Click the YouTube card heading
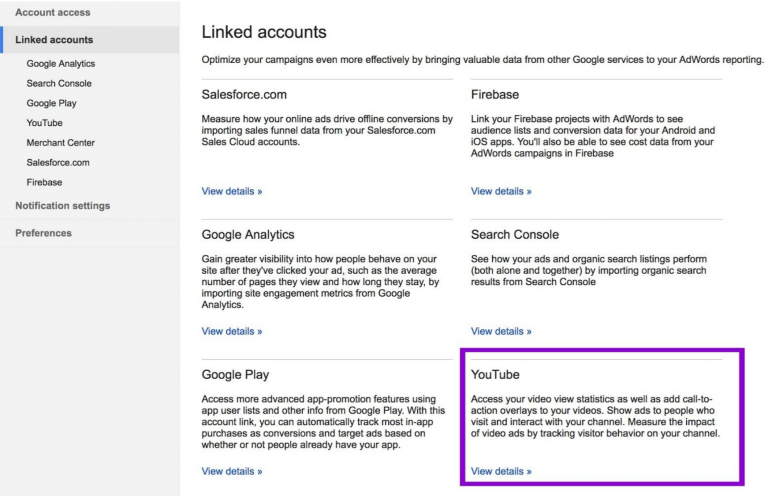 pos(495,375)
